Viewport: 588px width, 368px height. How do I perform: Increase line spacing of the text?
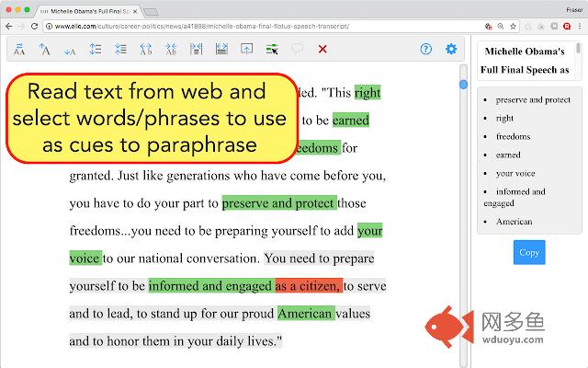(x=96, y=50)
